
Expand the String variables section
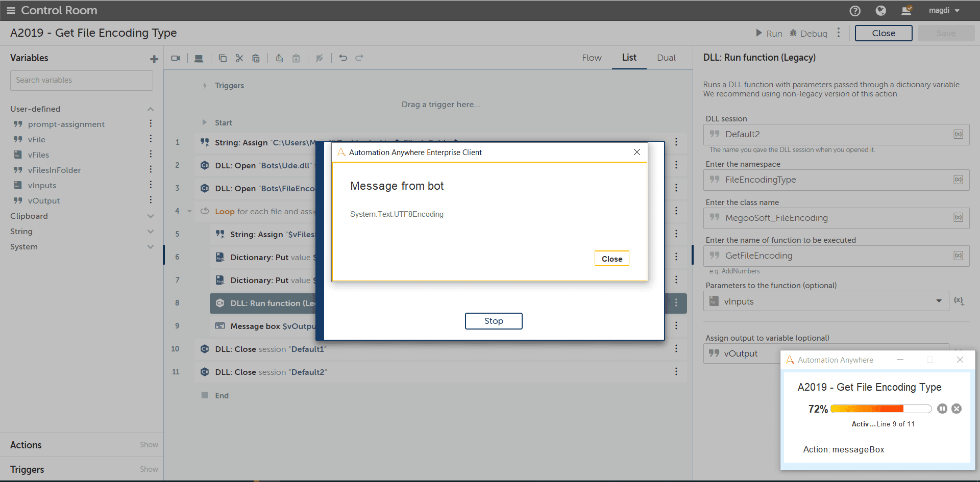(151, 232)
